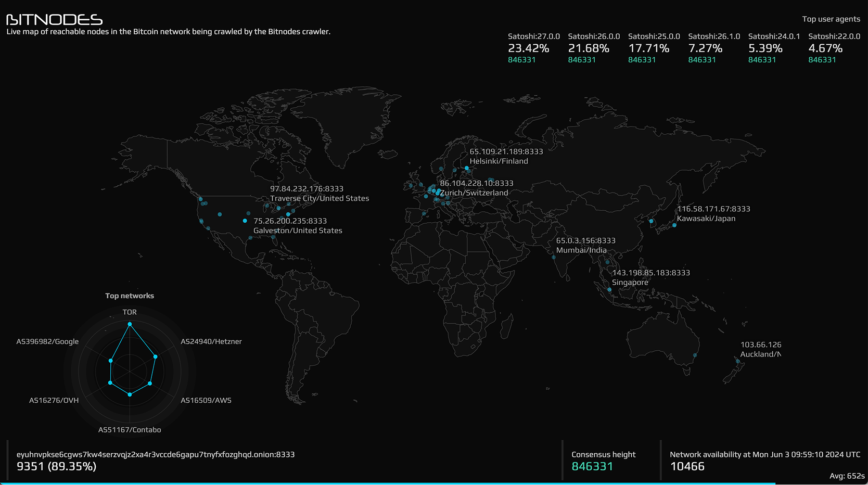
Task: Click the Satoshi:24.0.1 user agent label
Action: 774,36
